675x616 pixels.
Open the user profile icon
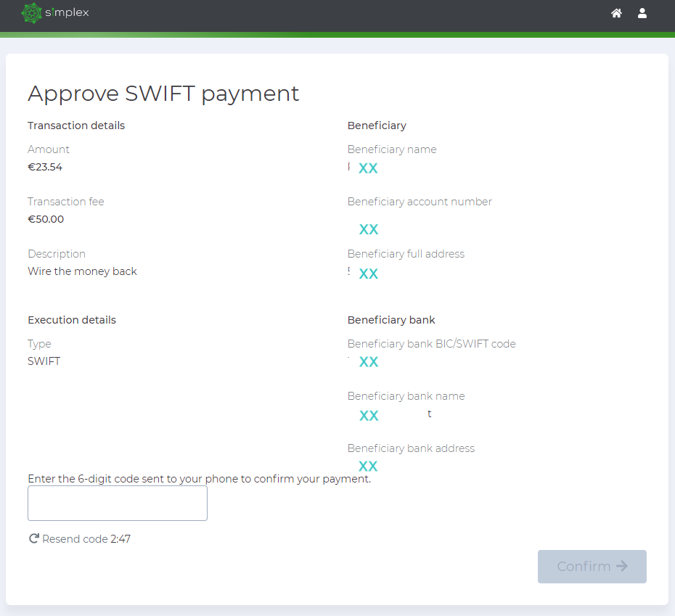[642, 13]
